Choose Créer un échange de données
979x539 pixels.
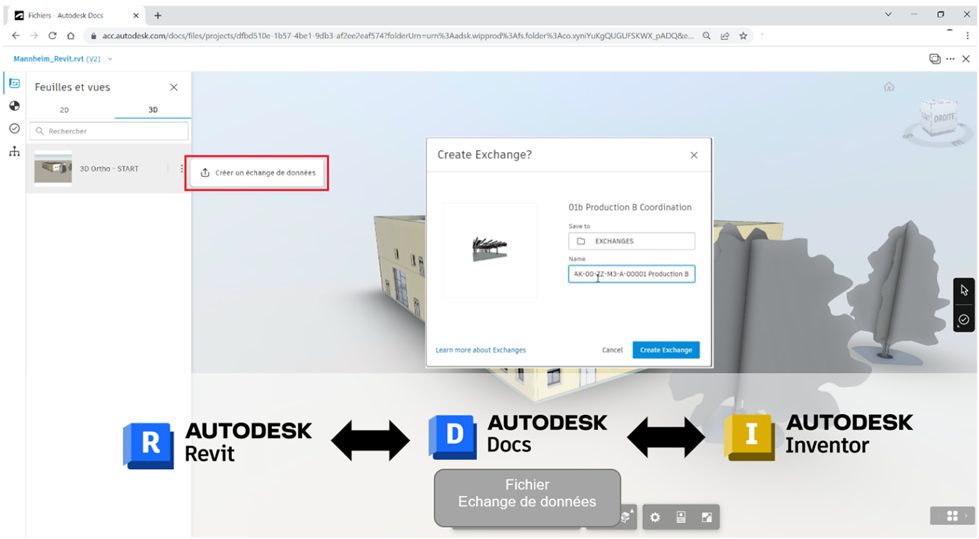pos(257,173)
